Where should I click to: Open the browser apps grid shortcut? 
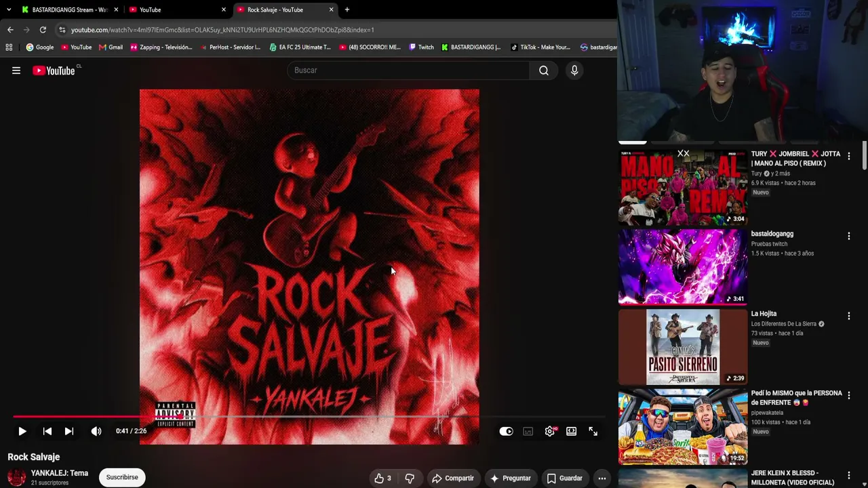click(x=9, y=47)
